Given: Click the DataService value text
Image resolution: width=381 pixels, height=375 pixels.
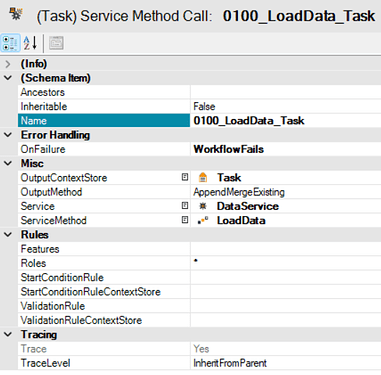Looking at the screenshot, I should pyautogui.click(x=248, y=206).
